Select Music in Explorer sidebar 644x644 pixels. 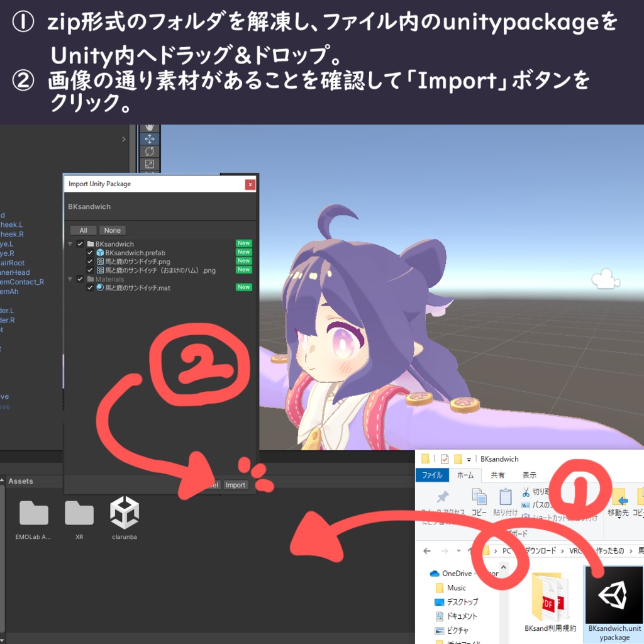tap(456, 588)
